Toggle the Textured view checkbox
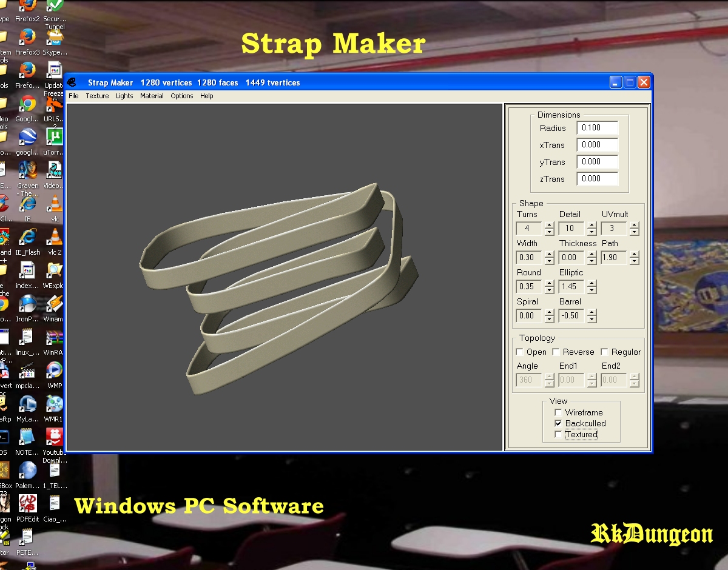Image resolution: width=728 pixels, height=570 pixels. (558, 434)
